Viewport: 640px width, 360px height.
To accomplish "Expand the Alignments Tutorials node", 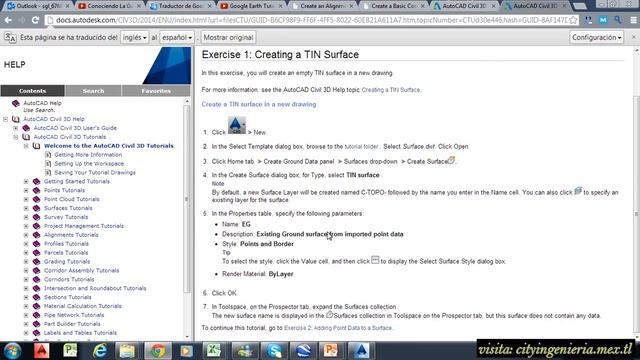I will click(x=26, y=235).
